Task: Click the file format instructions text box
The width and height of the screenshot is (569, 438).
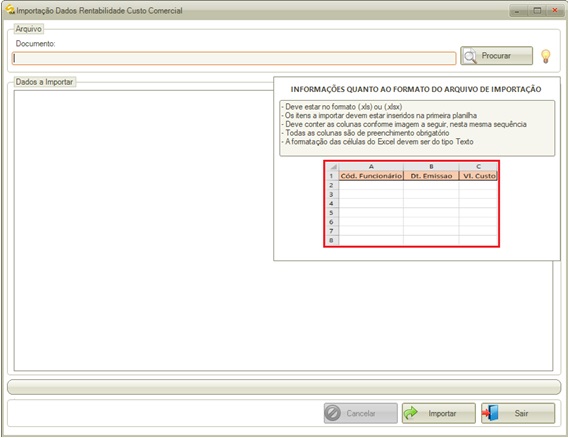Action: [417, 128]
